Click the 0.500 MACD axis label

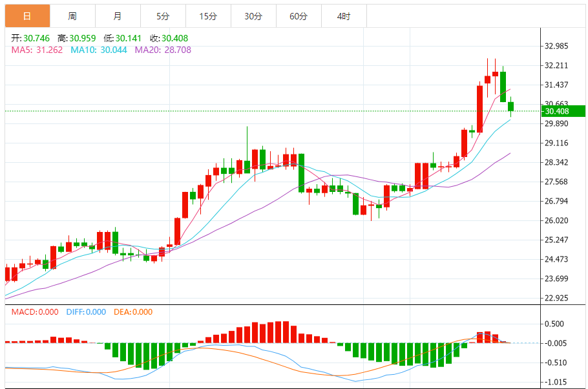point(554,324)
